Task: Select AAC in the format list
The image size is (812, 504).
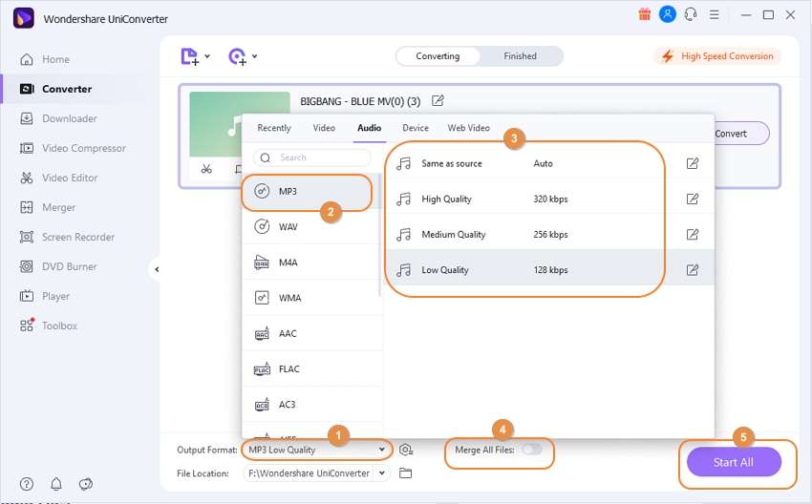Action: (x=310, y=333)
